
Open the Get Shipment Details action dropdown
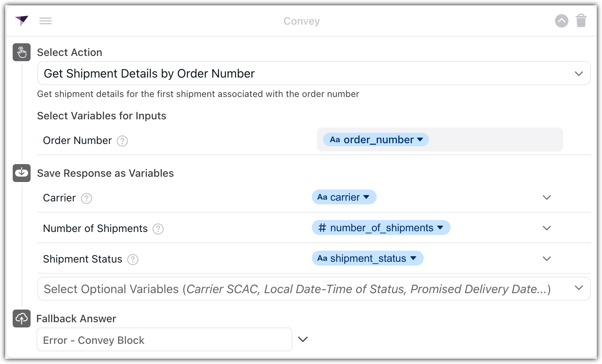(x=313, y=73)
